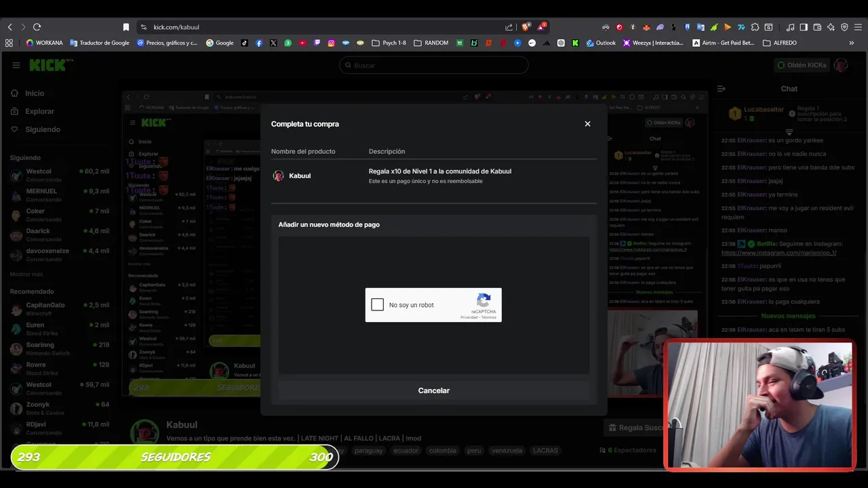868x488 pixels.
Task: Click the Kick hamburger sidebar menu icon
Action: (x=16, y=65)
